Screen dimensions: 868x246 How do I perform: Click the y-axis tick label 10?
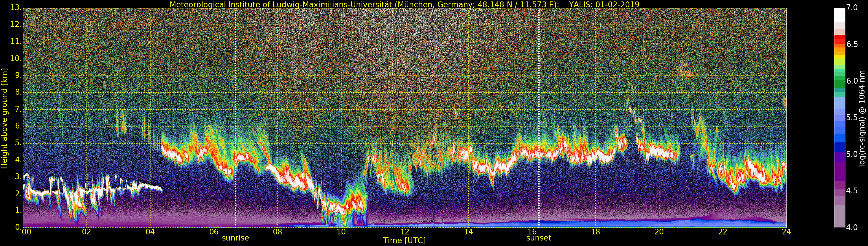(x=16, y=58)
